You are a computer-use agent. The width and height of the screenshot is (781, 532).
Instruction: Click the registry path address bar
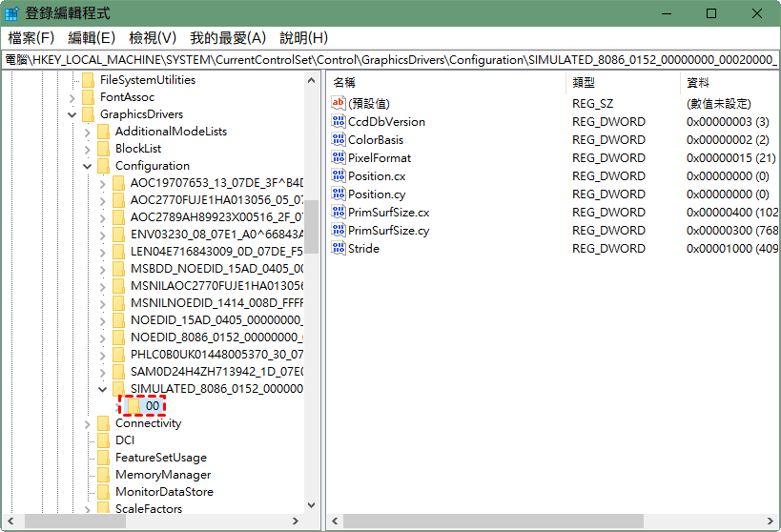[x=390, y=59]
